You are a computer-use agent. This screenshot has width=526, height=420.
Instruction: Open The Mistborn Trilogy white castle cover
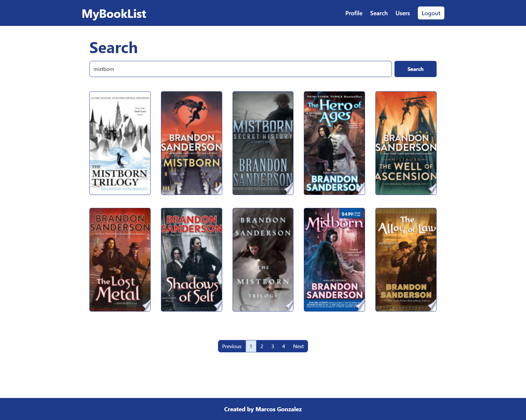click(x=120, y=143)
